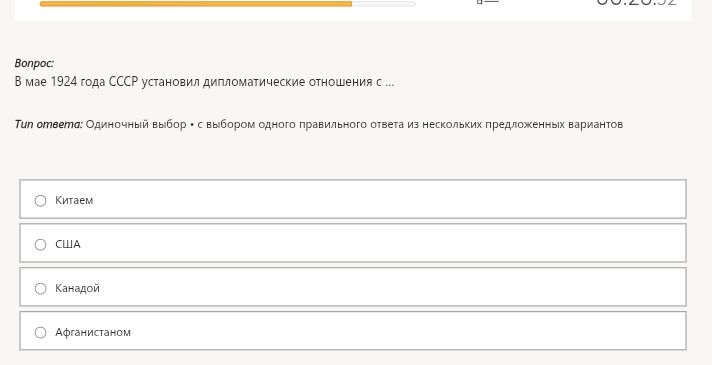This screenshot has width=712, height=365.
Task: Click empty area of Китаем option box
Action: 386,199
